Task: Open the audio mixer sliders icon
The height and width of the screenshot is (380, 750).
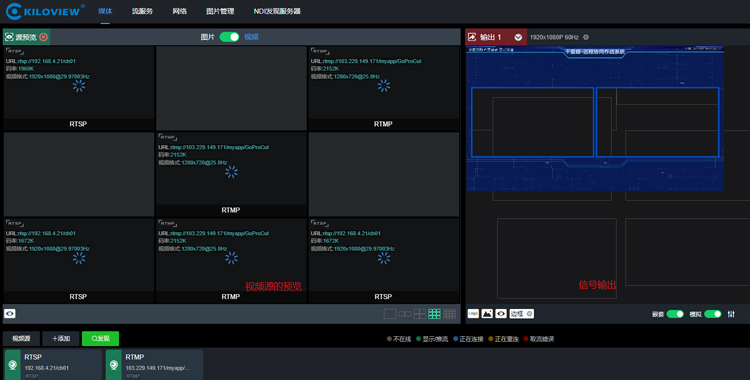Action: pyautogui.click(x=731, y=314)
